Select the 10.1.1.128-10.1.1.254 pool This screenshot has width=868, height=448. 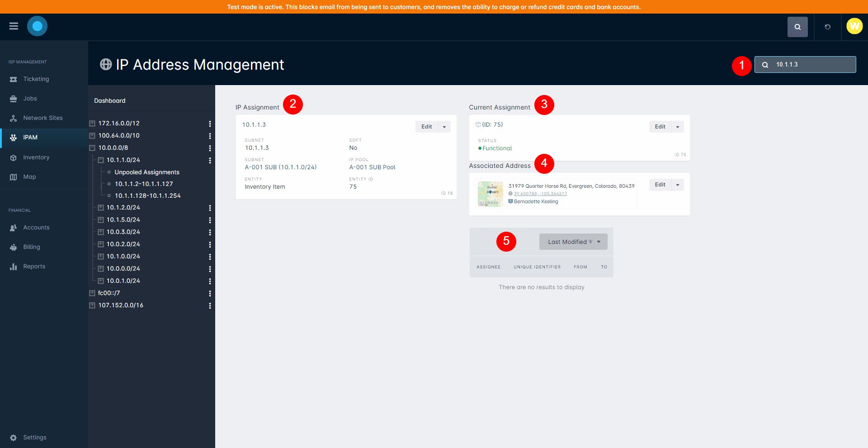click(x=148, y=196)
